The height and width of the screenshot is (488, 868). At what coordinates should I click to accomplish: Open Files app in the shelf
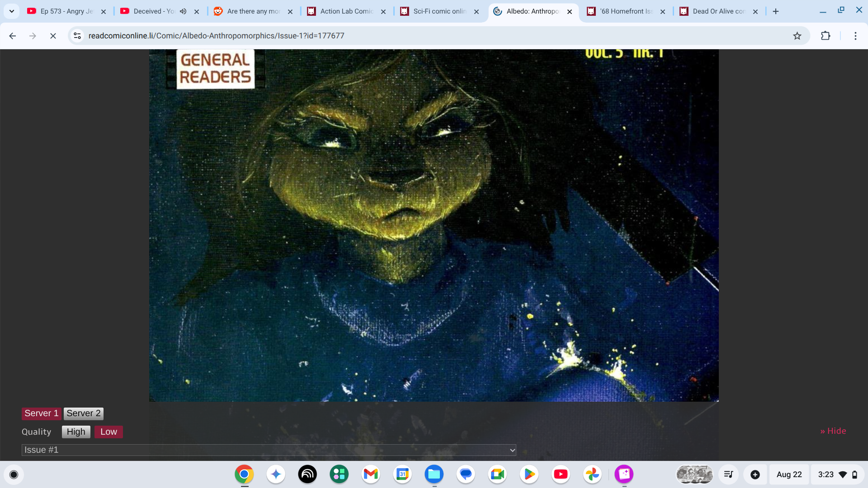pos(434,474)
